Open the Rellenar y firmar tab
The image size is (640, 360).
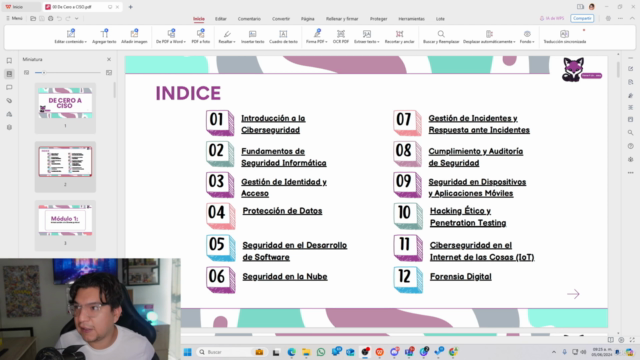click(342, 19)
